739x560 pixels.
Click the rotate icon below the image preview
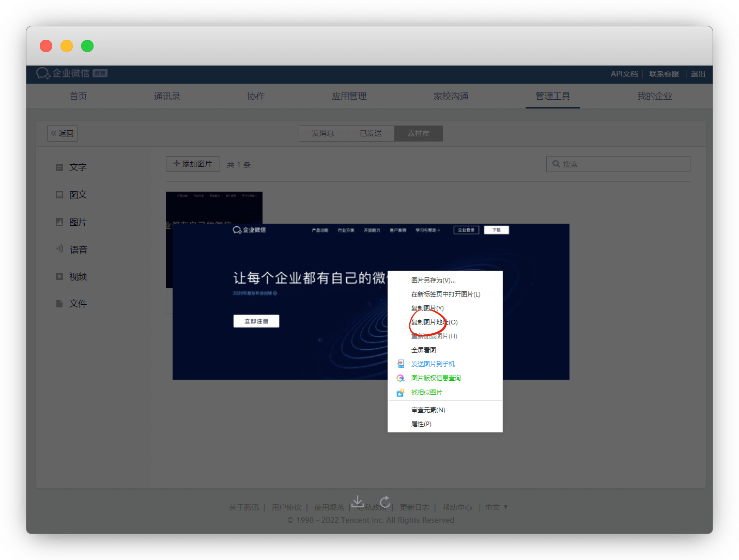tap(384, 502)
